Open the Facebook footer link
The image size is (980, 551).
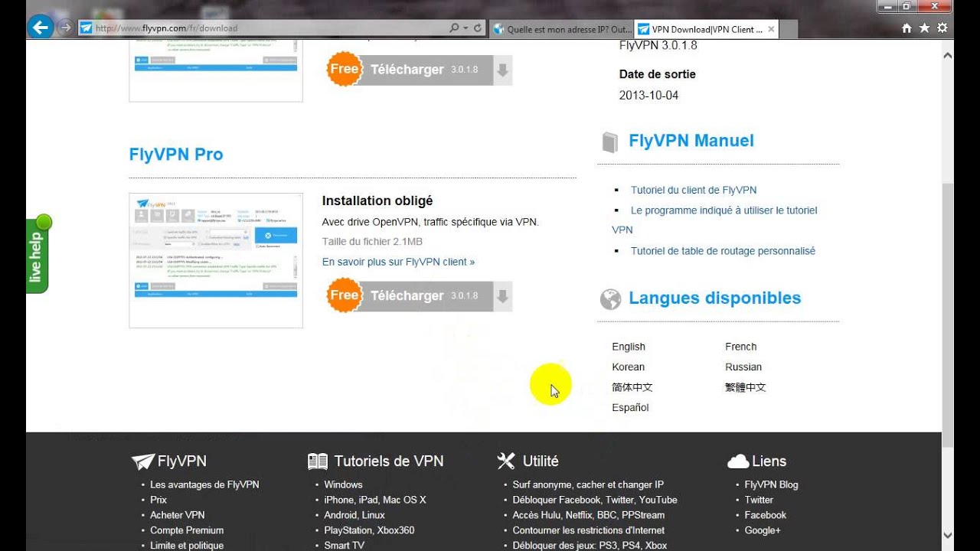[x=766, y=515]
